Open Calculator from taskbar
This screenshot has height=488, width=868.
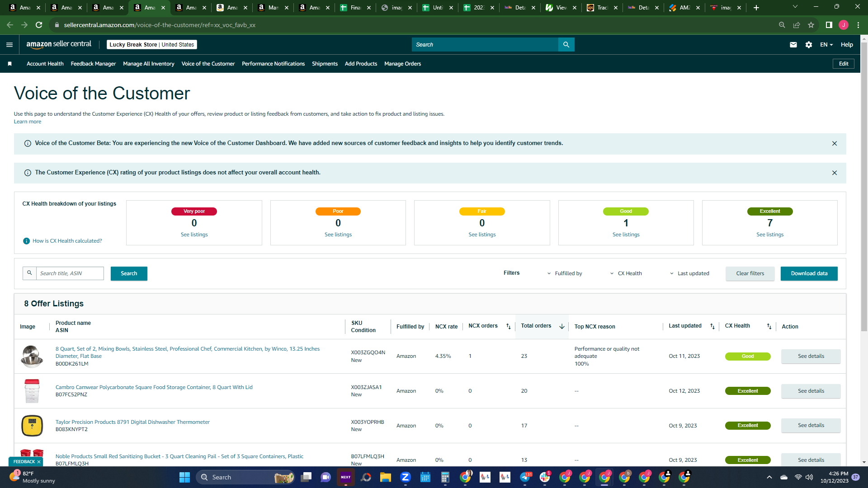445,477
